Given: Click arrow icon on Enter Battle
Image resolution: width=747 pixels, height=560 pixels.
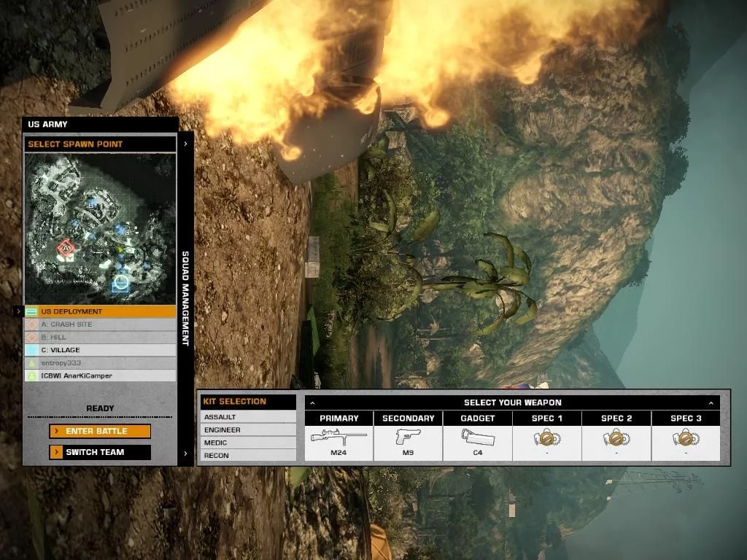Looking at the screenshot, I should [56, 431].
